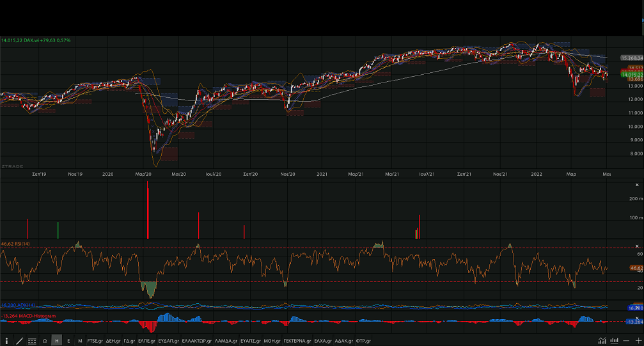Load the ΕΥΑΠΣ.gr symbol
Image resolution: width=644 pixels, height=346 pixels.
coord(251,341)
